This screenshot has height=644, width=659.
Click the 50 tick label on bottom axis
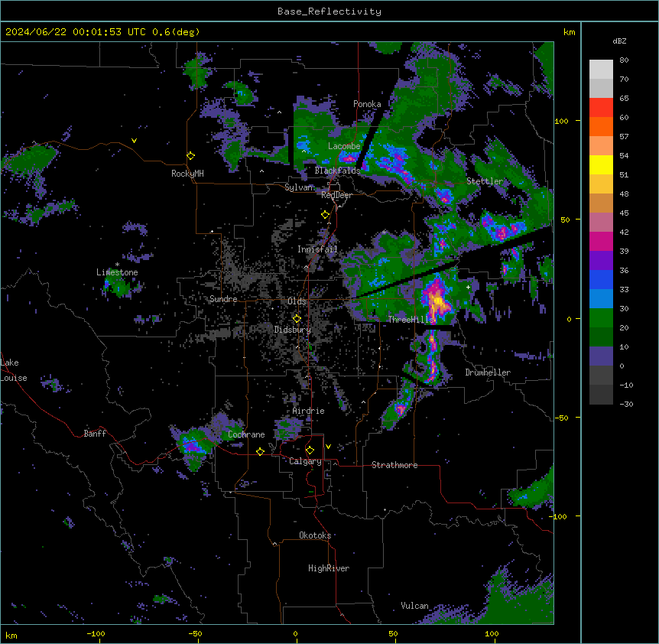[393, 633]
